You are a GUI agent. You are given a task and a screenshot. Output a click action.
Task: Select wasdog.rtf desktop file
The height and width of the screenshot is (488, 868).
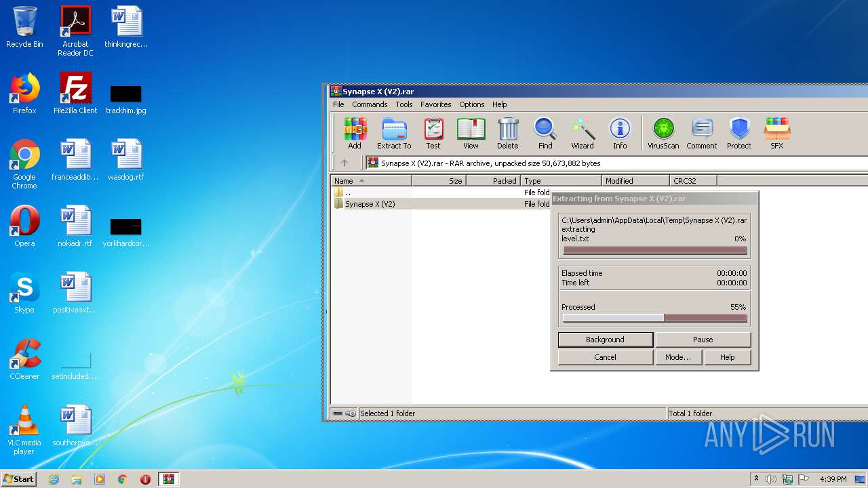click(126, 160)
